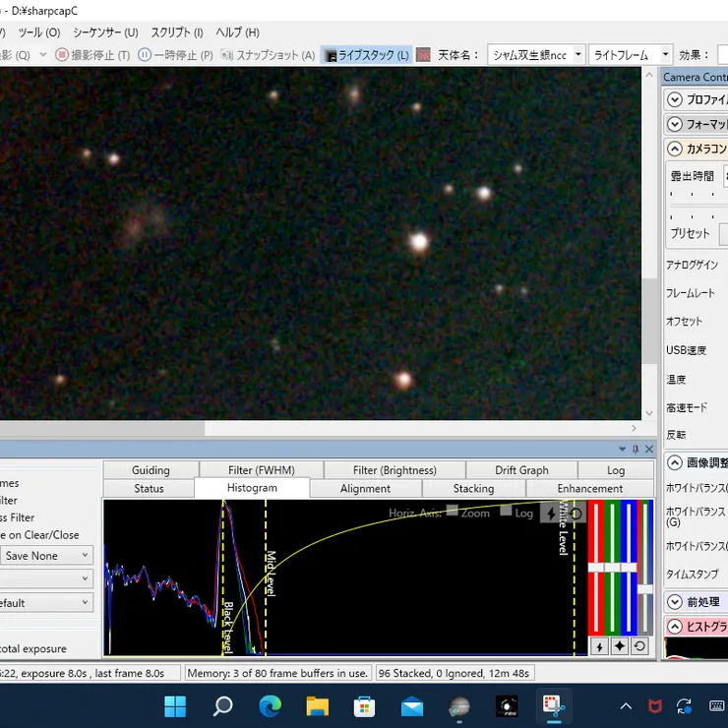Click the red icon next to Live Stack
Image resolution: width=728 pixels, height=728 pixels.
(x=423, y=55)
